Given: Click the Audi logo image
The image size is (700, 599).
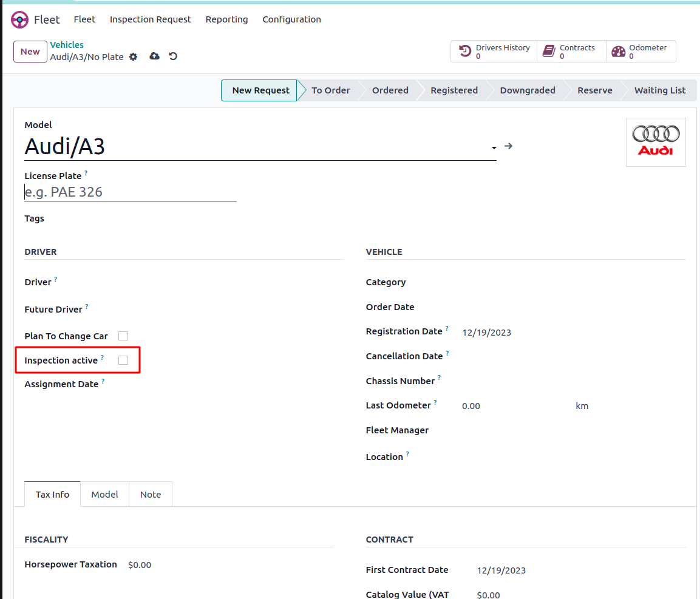Looking at the screenshot, I should [x=656, y=143].
